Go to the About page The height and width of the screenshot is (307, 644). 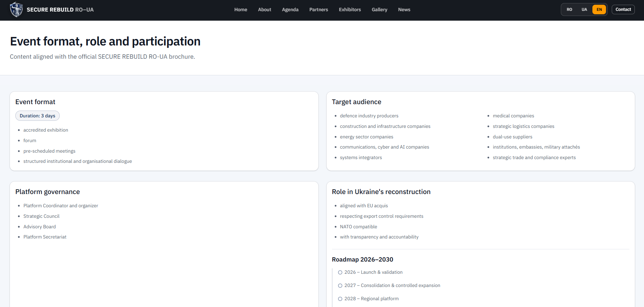264,9
